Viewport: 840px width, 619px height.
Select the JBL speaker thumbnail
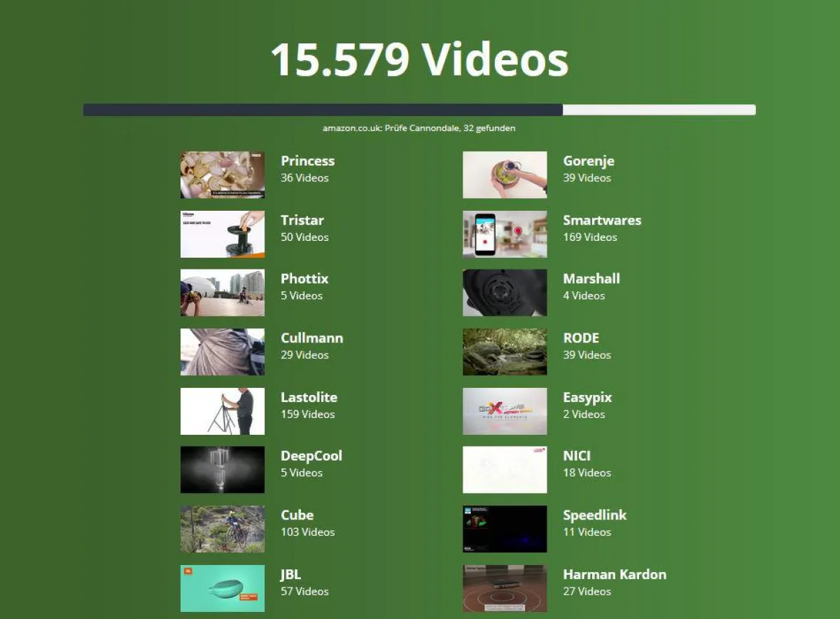(222, 588)
